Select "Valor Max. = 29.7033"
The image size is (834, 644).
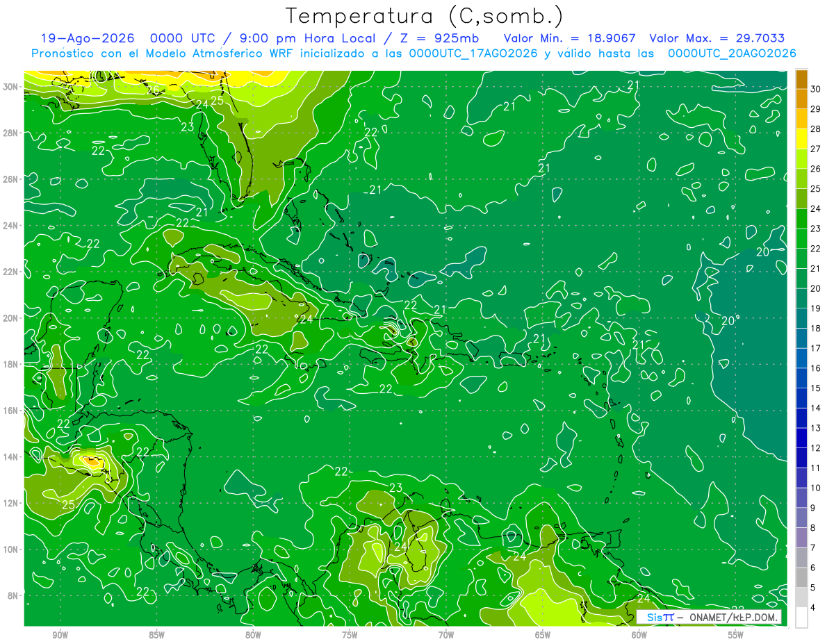pos(717,38)
